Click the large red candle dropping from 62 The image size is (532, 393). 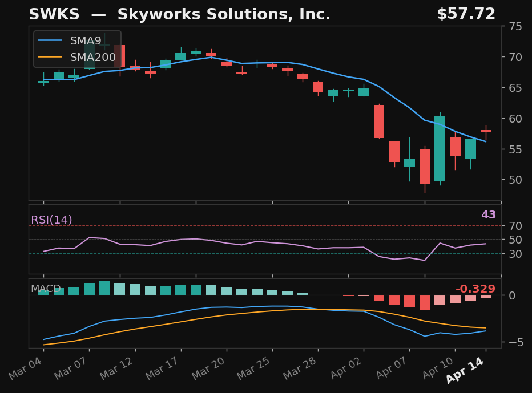pyautogui.click(x=379, y=121)
